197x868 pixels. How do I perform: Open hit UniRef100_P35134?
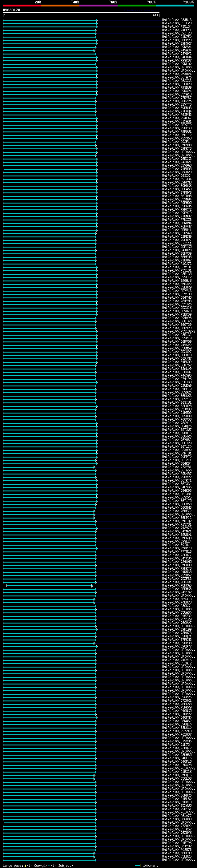[x=177, y=26]
